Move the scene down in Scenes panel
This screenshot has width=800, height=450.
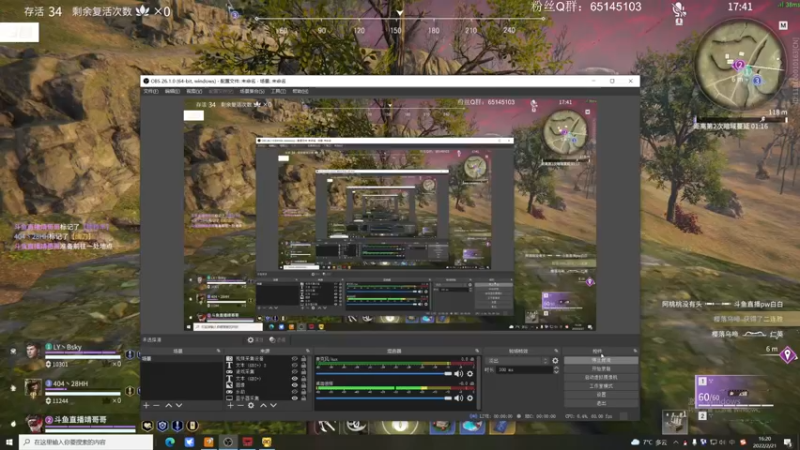[x=179, y=406]
